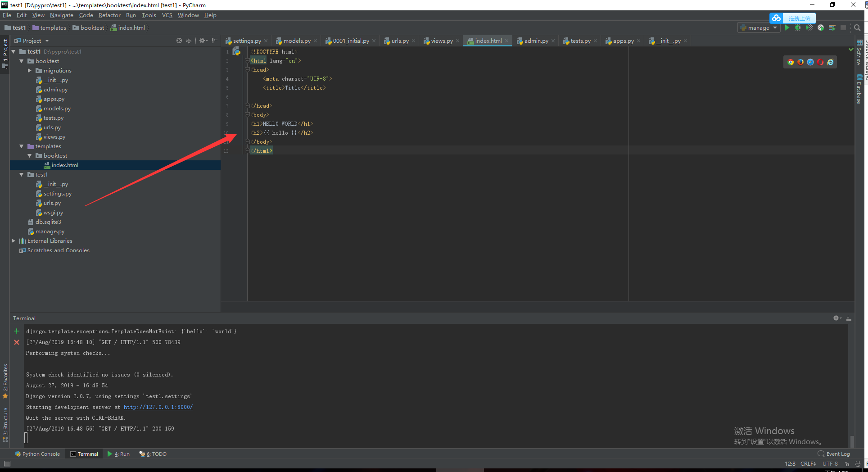Hide the Terminal panel using download-arrow icon
The image size is (868, 472).
click(849, 318)
